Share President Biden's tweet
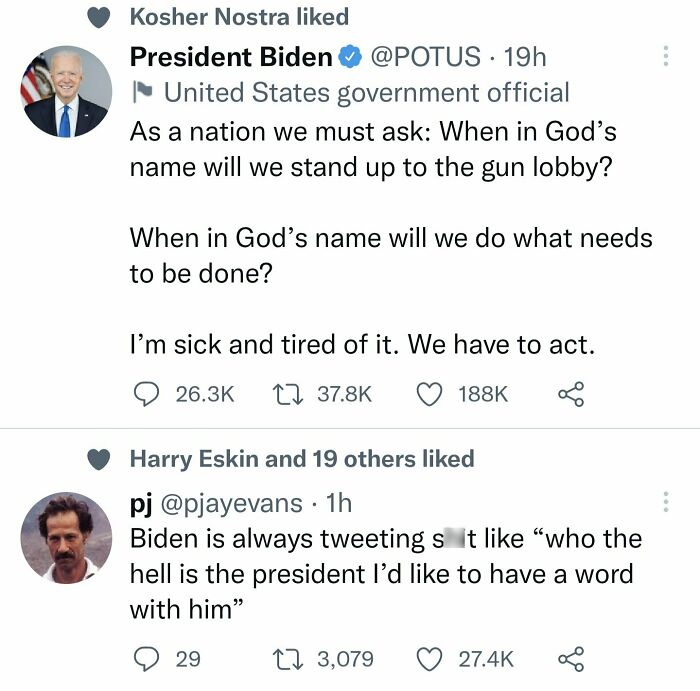 pyautogui.click(x=570, y=394)
